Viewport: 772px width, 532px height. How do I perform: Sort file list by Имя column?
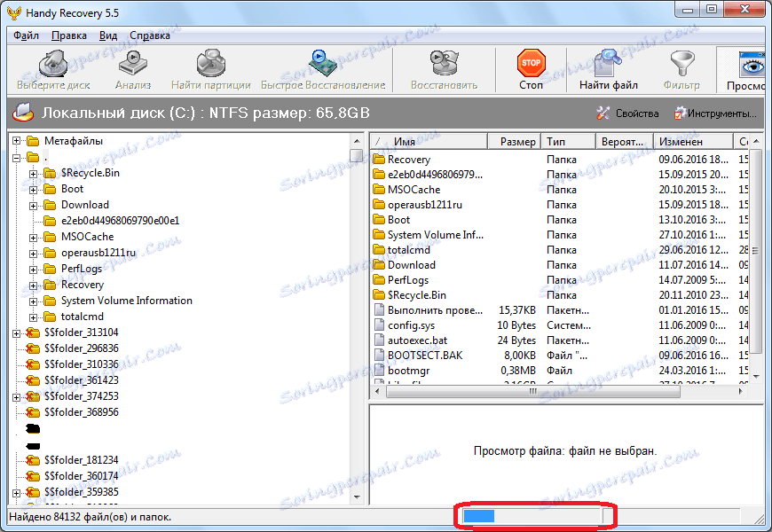tap(429, 141)
